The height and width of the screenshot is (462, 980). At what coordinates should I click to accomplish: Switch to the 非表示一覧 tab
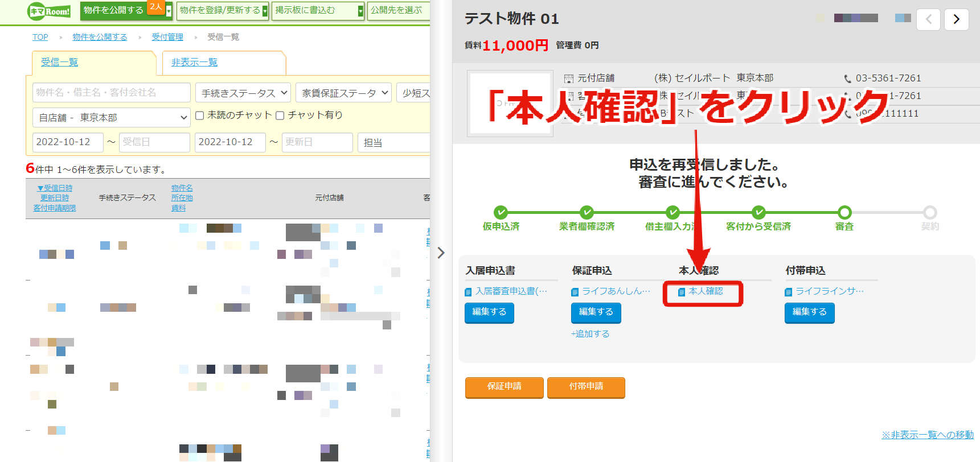click(x=194, y=63)
